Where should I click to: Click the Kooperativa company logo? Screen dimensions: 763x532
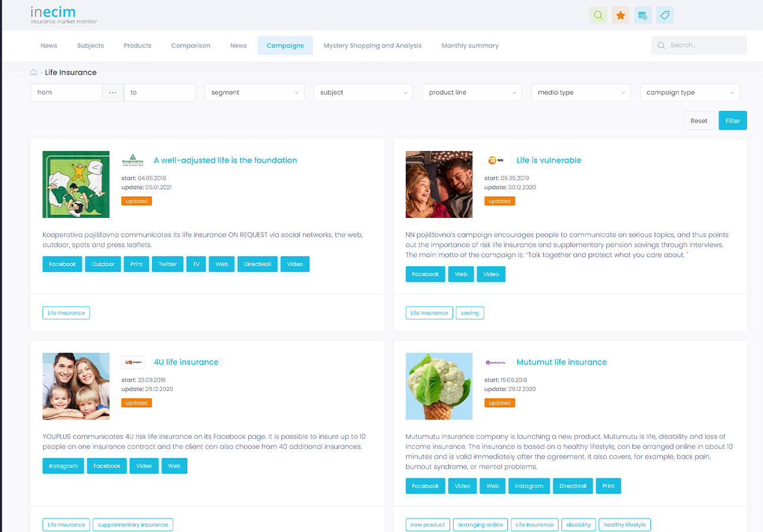point(133,160)
